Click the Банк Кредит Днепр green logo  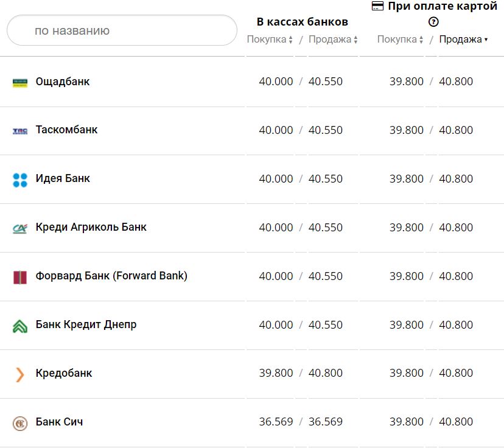click(x=20, y=326)
